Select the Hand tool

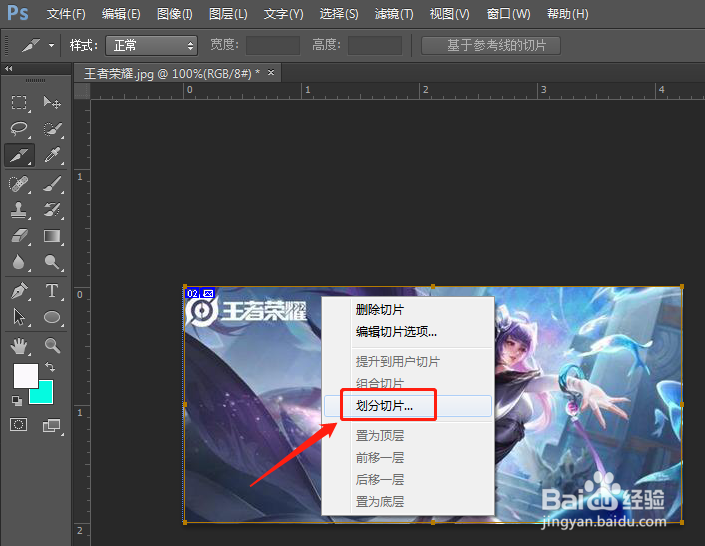(x=19, y=346)
